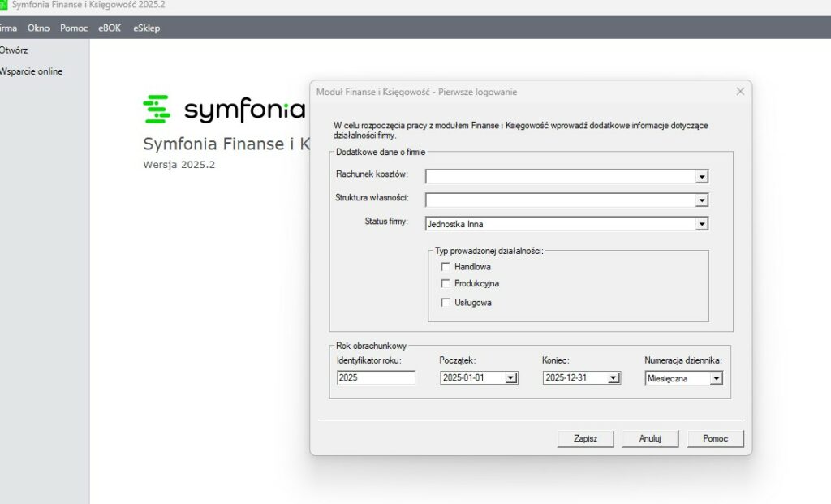Click the Jednostka Inna value
This screenshot has height=504, width=831.
[455, 224]
